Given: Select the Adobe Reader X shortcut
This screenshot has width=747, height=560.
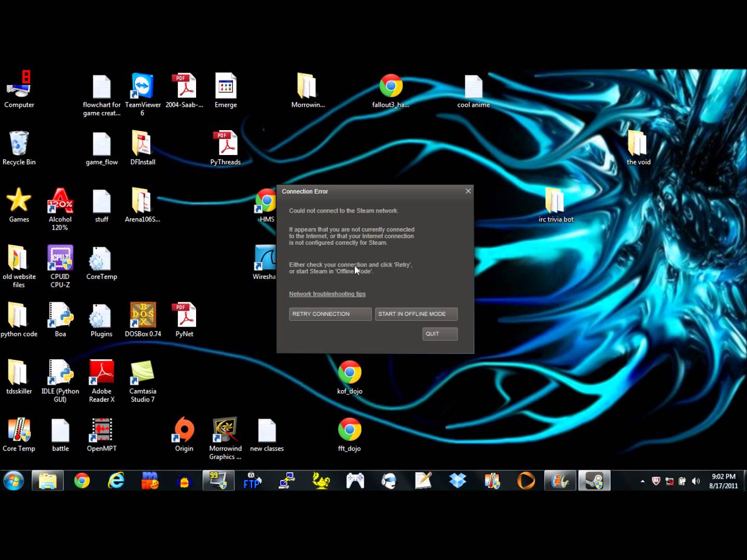Looking at the screenshot, I should tap(102, 381).
